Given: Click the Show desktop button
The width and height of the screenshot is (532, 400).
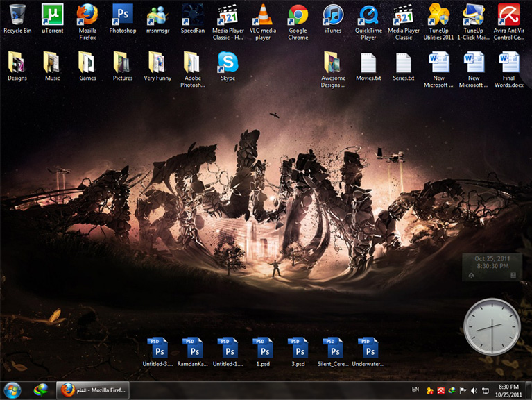Looking at the screenshot, I should point(529,390).
